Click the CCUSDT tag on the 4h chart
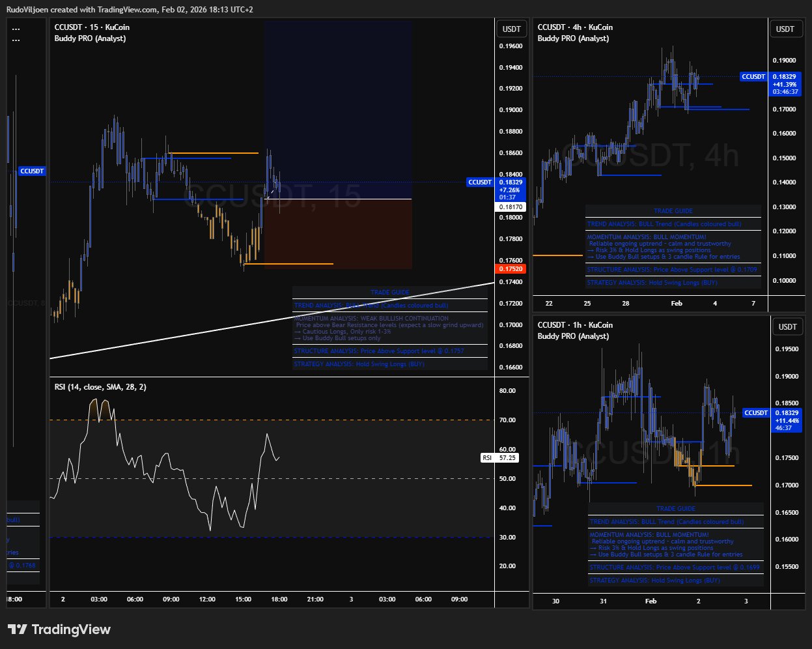Viewport: 812px width, 649px height. (x=753, y=77)
